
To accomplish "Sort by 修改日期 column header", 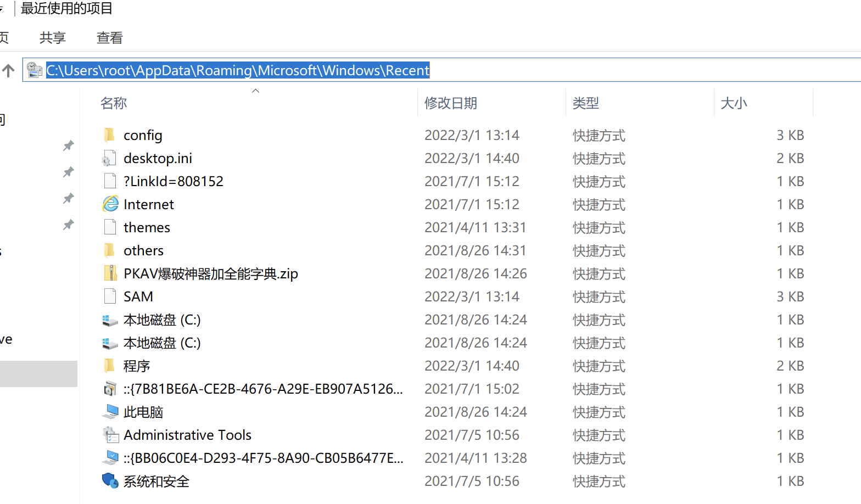I will [451, 103].
